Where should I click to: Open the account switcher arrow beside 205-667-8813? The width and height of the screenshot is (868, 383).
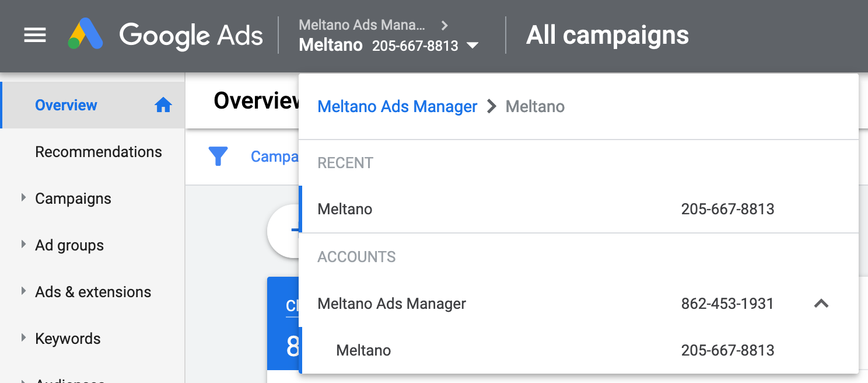(x=473, y=45)
